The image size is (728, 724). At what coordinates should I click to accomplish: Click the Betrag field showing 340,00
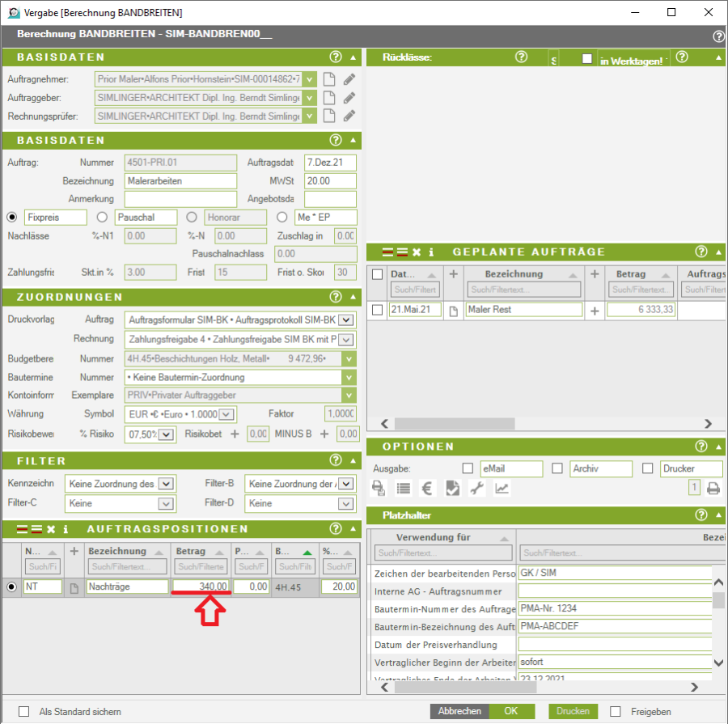coord(201,586)
